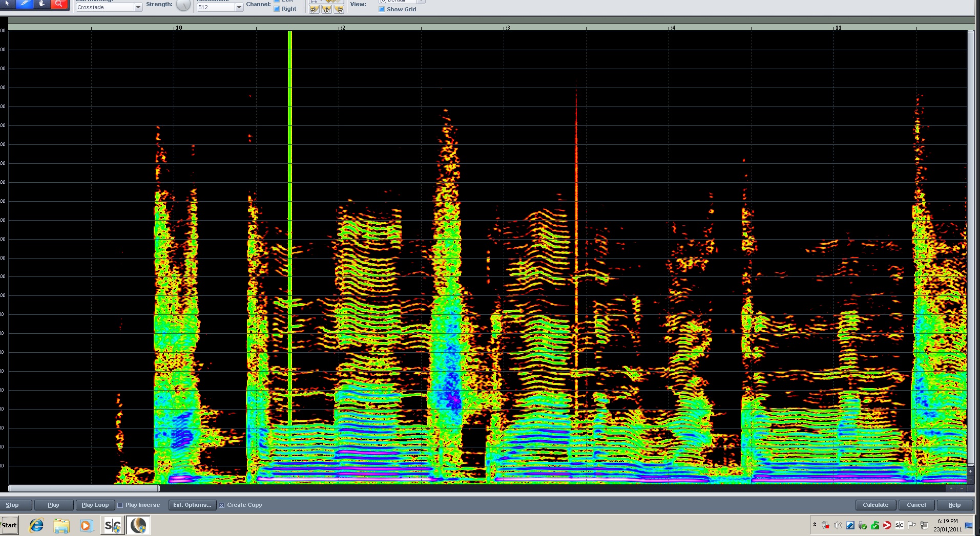Activate the magnifier zoom tool
Viewport: 980px width, 536px height.
coord(59,3)
